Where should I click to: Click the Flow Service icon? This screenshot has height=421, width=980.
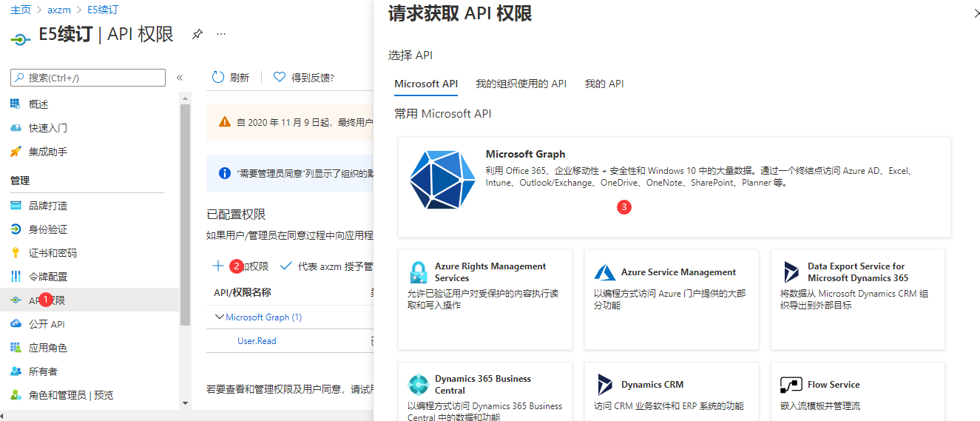click(791, 385)
